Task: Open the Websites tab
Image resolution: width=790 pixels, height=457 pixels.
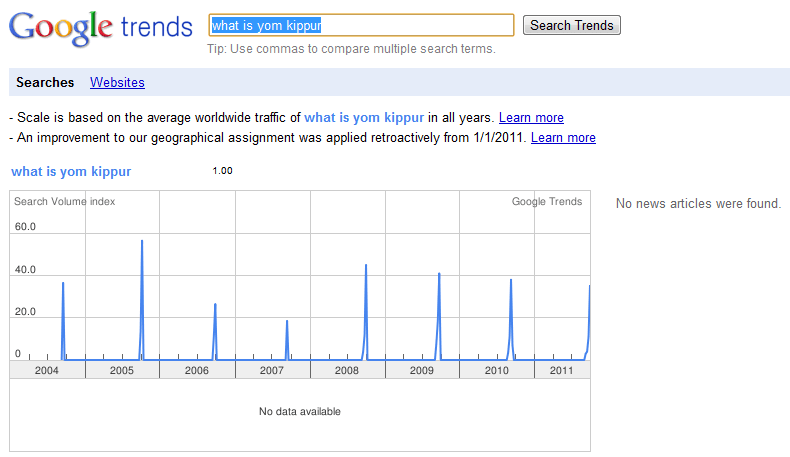Action: pyautogui.click(x=117, y=82)
